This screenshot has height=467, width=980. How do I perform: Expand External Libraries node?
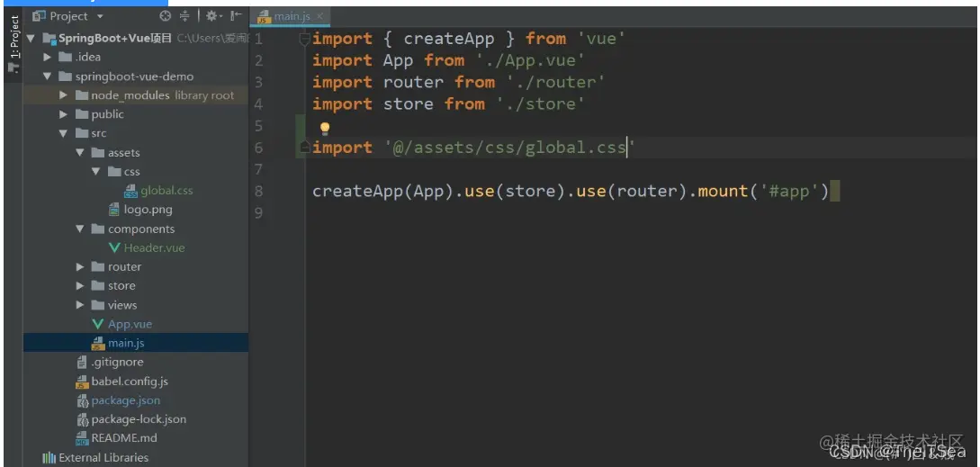[x=103, y=458]
